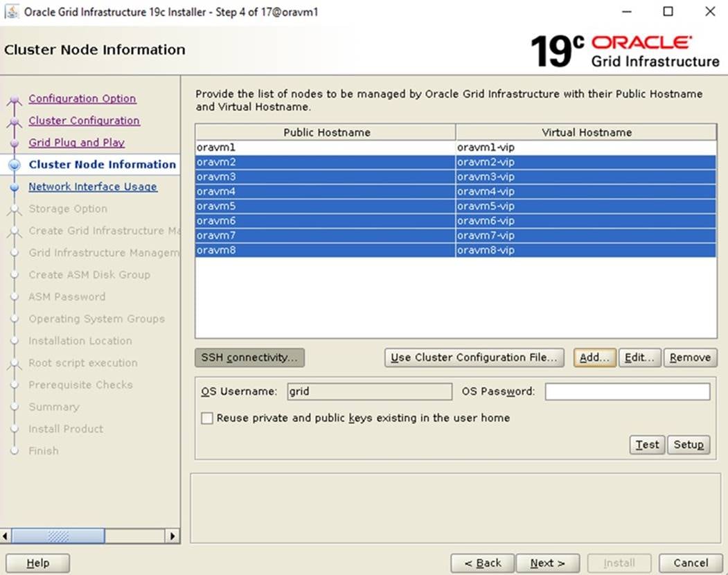Click the oravm4-vip virtual hostname cell
Screen dimensions: 728x575
coord(587,191)
